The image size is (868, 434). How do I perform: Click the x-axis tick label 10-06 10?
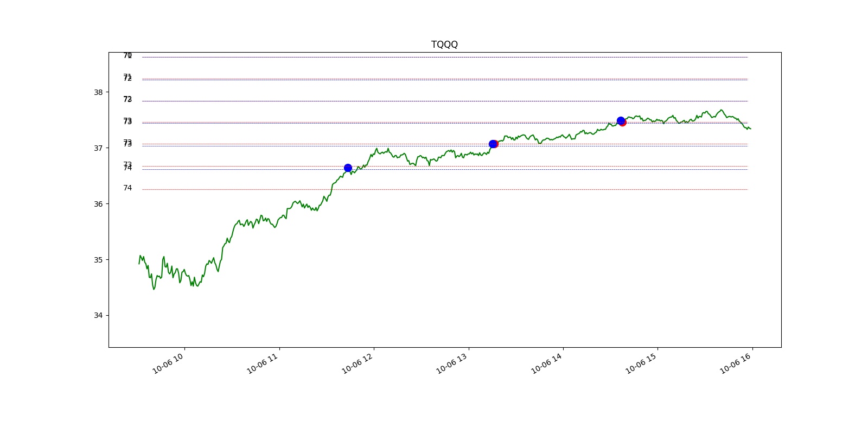[169, 363]
